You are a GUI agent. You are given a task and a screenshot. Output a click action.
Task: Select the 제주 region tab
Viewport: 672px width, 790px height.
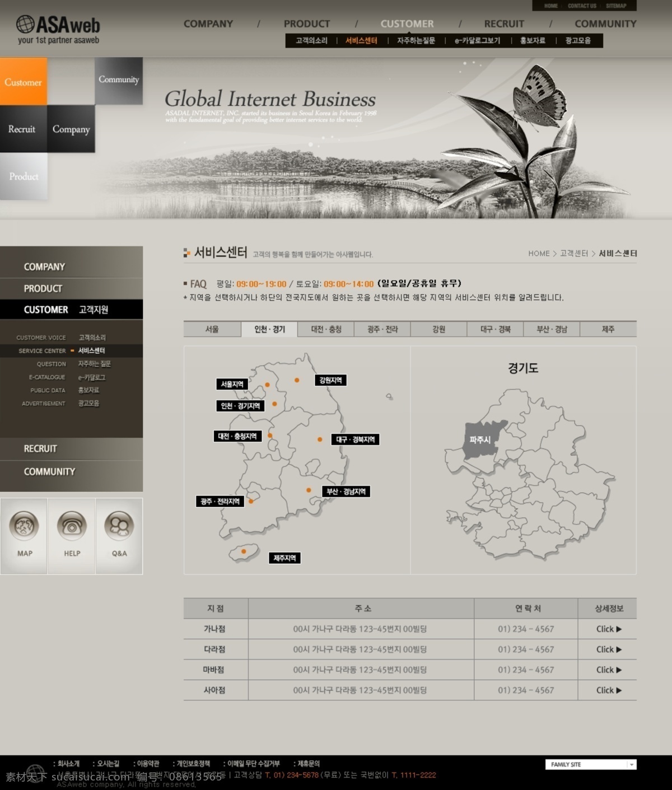coord(608,329)
